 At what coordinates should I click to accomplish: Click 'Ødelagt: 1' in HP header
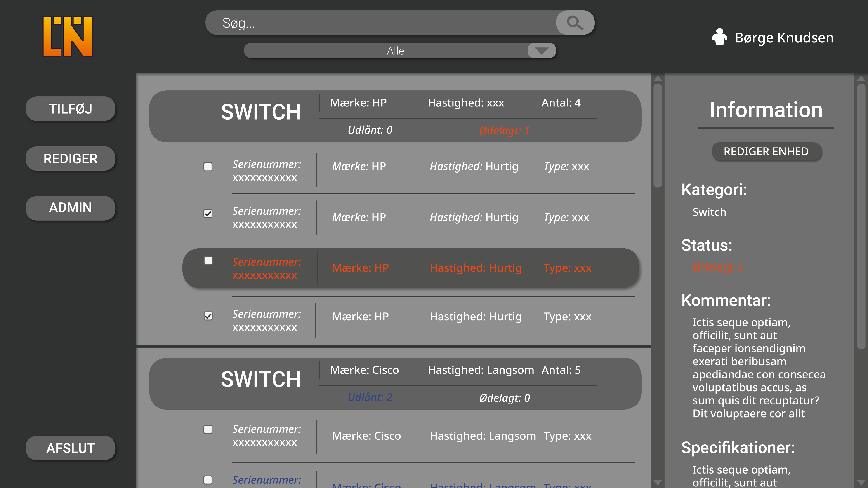click(x=505, y=131)
